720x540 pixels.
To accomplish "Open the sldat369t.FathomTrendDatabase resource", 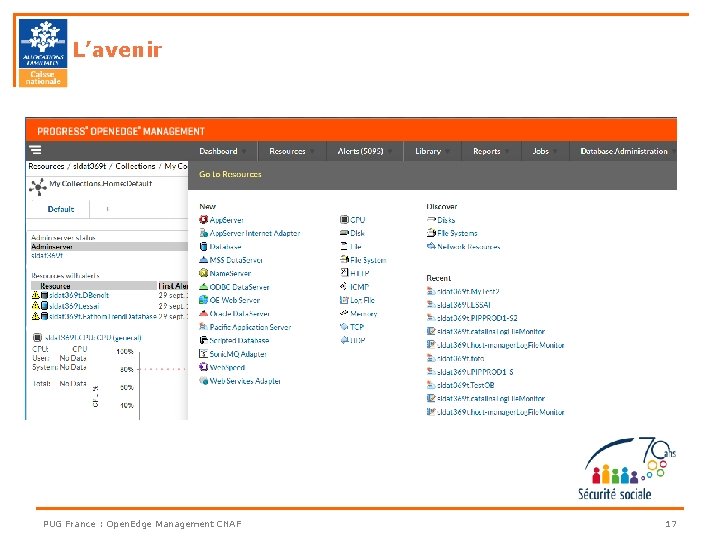I will (103, 316).
